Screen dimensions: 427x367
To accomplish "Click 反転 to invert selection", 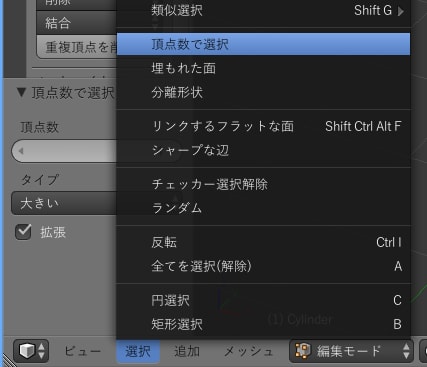I will coord(263,242).
